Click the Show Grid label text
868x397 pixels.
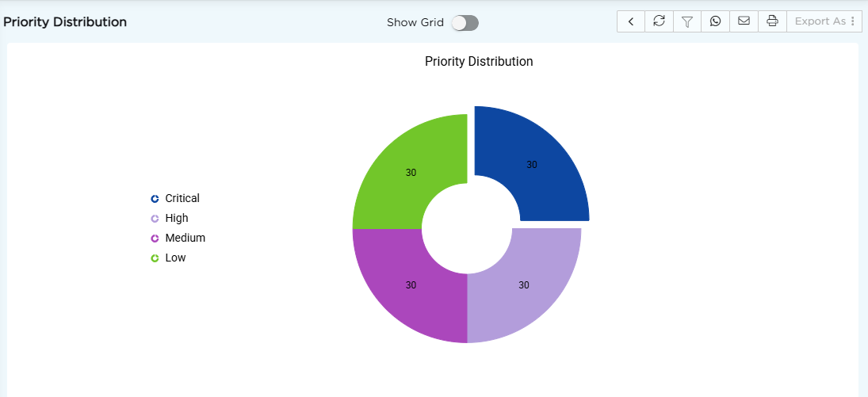(415, 23)
